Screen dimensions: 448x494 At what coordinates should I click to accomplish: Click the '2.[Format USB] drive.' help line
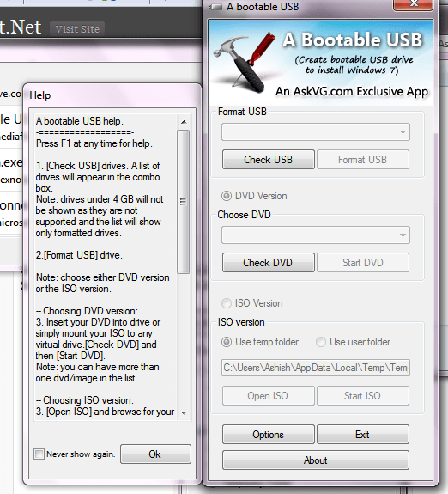tap(79, 255)
